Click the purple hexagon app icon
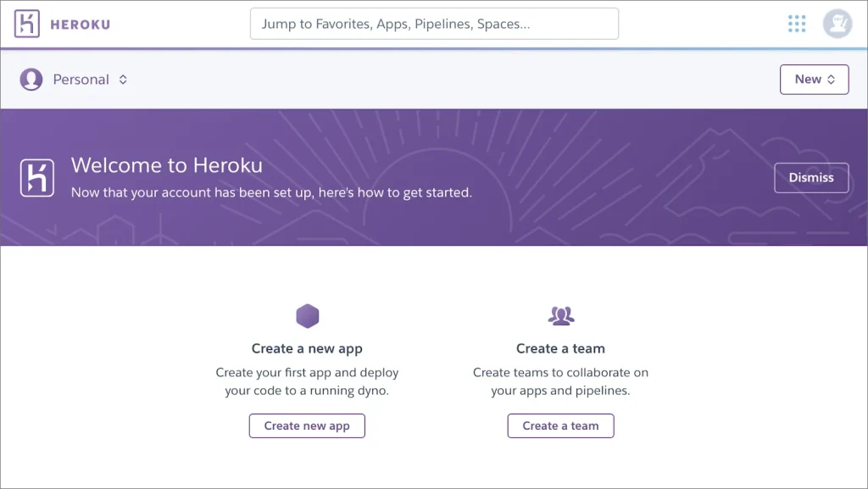This screenshot has height=489, width=868. 307,316
